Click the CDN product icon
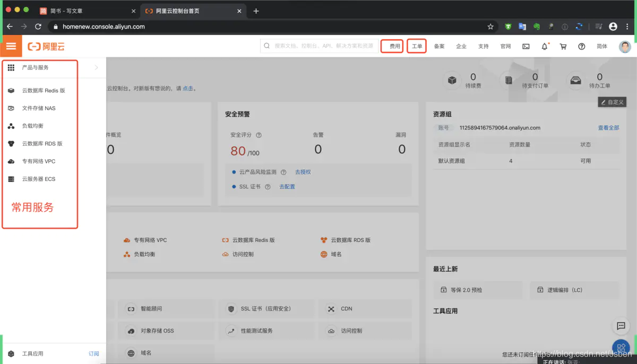 tap(331, 309)
